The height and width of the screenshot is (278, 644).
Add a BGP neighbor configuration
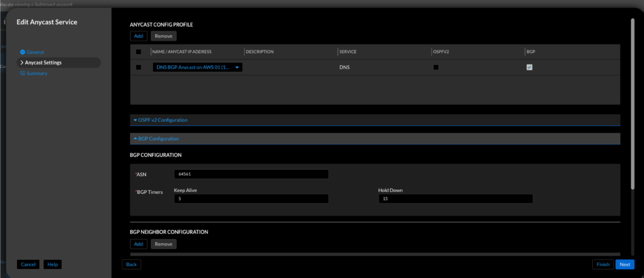click(138, 244)
